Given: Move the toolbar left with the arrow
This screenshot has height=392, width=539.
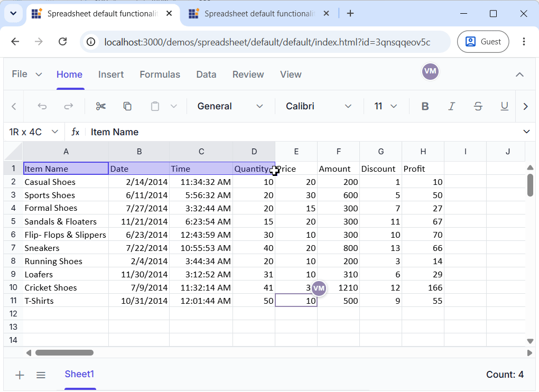Looking at the screenshot, I should click(x=14, y=107).
